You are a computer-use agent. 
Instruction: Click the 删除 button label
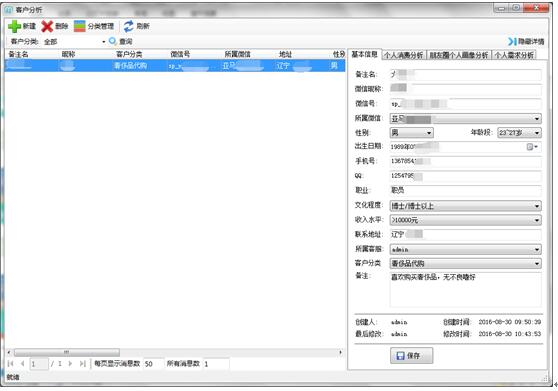[x=62, y=26]
